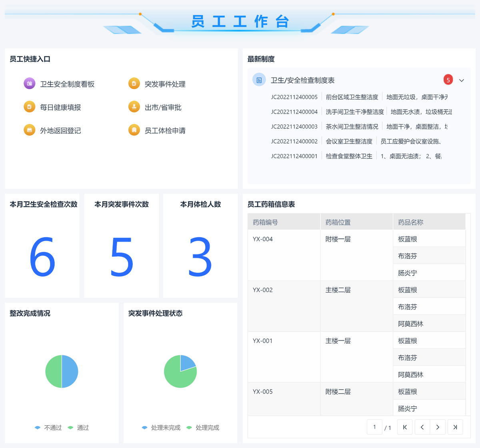Open record JC2022112400005
Image resolution: width=480 pixels, height=448 pixels.
point(294,97)
